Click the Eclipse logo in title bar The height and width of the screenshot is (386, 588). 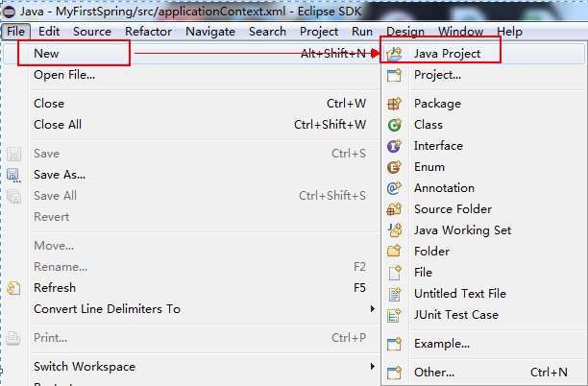[x=9, y=12]
